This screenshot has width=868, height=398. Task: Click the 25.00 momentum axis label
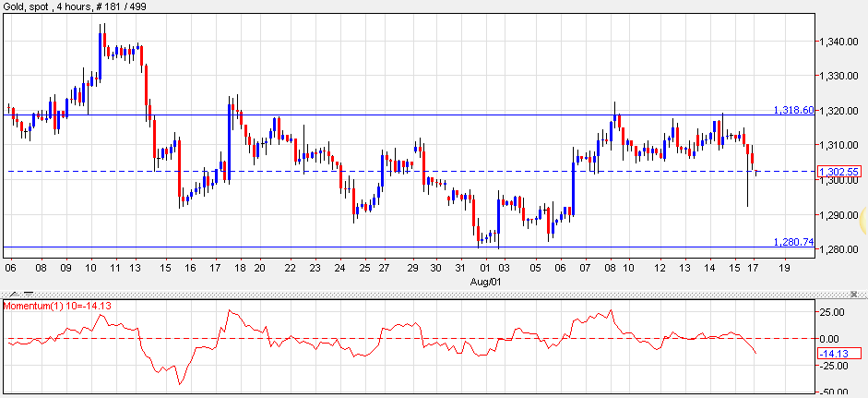pos(839,312)
